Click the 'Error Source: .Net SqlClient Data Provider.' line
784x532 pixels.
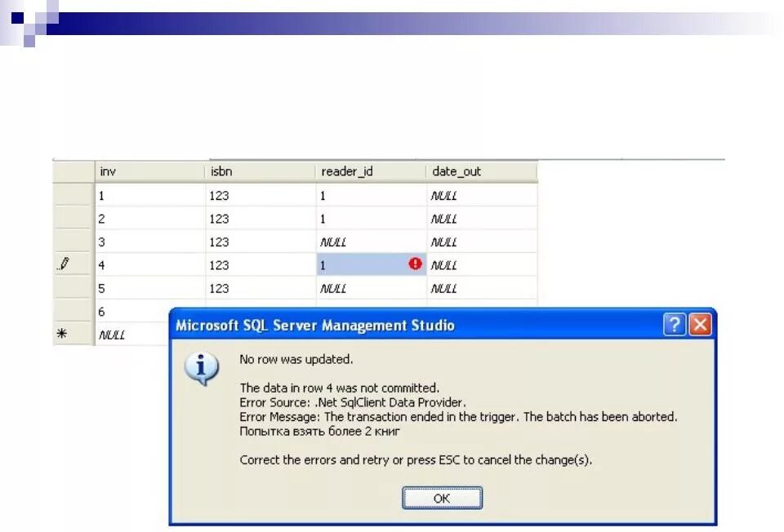pos(353,402)
